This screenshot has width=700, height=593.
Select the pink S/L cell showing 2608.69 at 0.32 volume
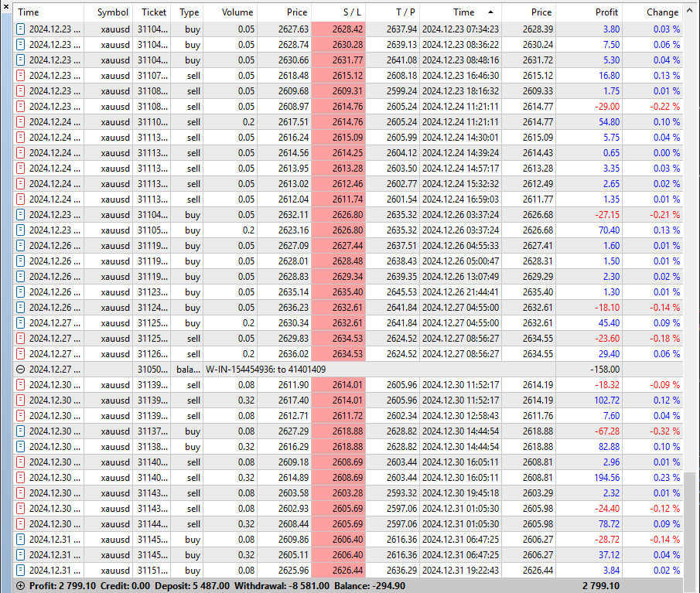pyautogui.click(x=338, y=478)
